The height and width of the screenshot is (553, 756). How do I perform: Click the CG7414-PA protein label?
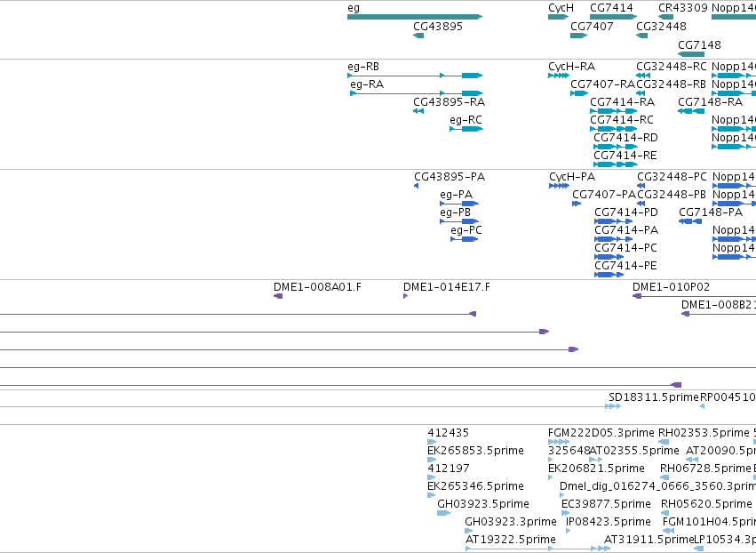point(625,230)
